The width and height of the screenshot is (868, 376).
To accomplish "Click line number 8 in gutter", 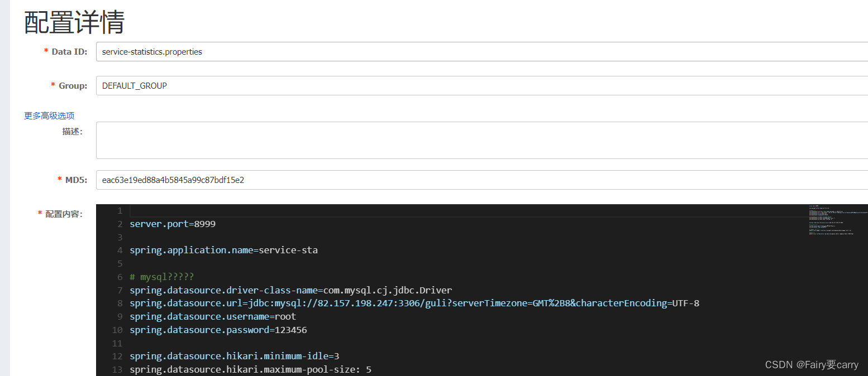I will [x=120, y=303].
